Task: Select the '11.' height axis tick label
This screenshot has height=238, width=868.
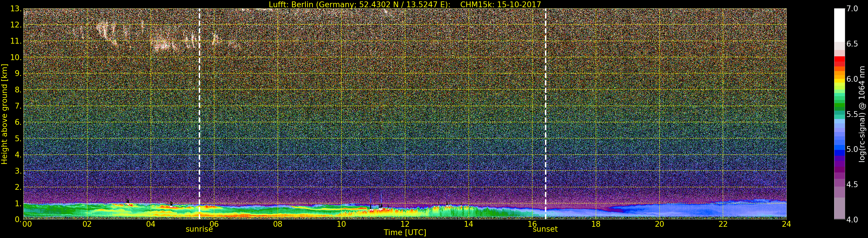Action: coord(16,41)
